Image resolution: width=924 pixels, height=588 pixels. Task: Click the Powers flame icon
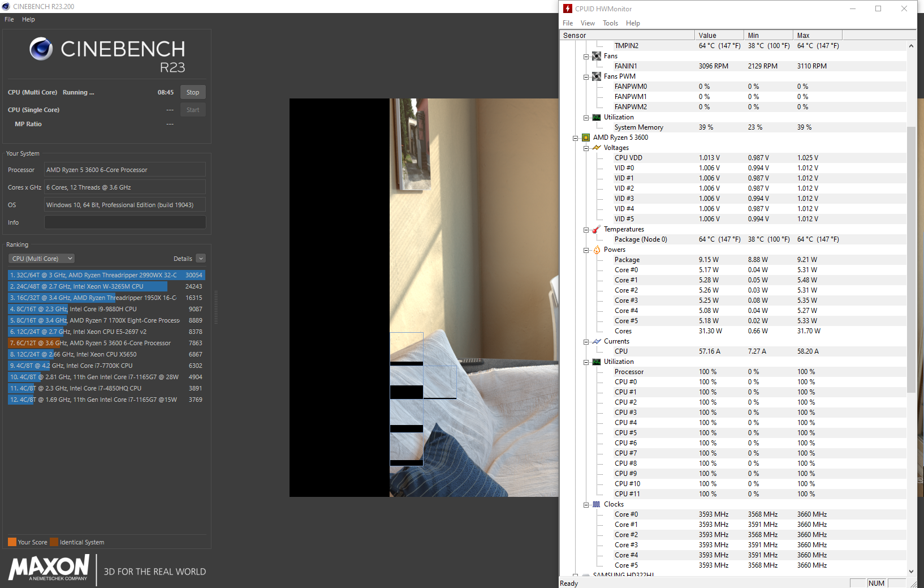pyautogui.click(x=597, y=250)
